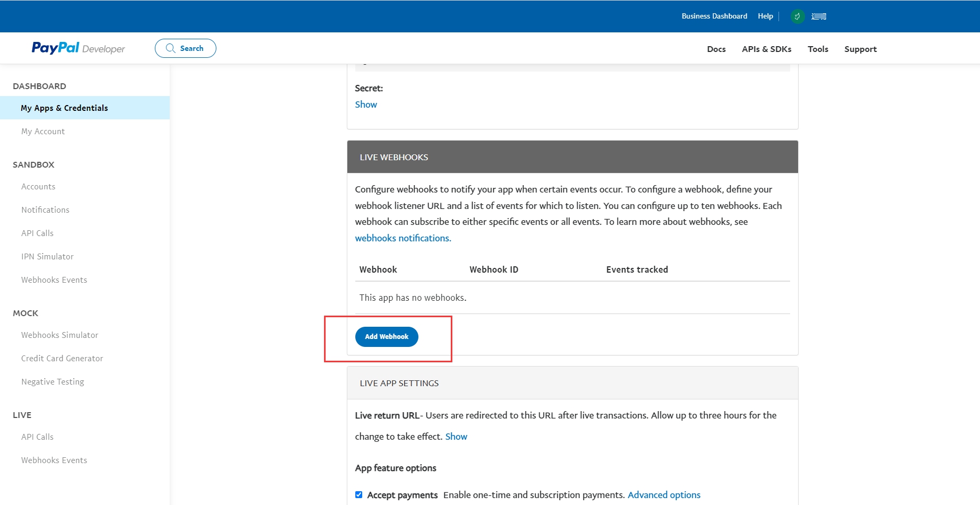
Task: Open Sandbox Webhooks Events
Action: point(54,280)
